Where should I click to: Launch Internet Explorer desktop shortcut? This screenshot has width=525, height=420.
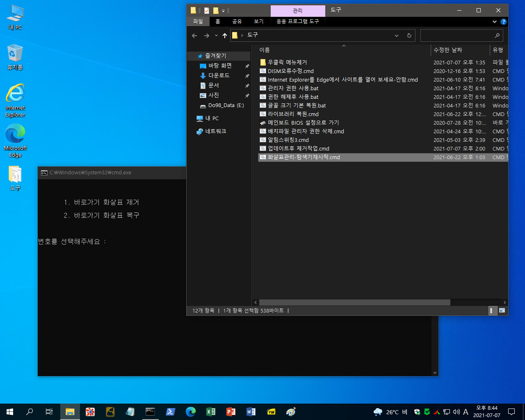[15, 100]
